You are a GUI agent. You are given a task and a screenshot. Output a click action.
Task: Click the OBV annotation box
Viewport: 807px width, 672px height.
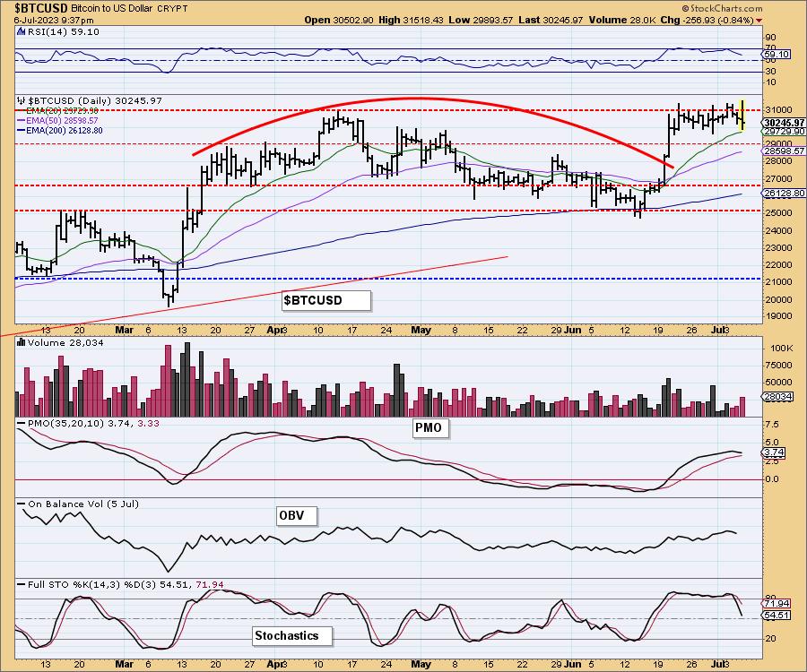click(x=297, y=515)
